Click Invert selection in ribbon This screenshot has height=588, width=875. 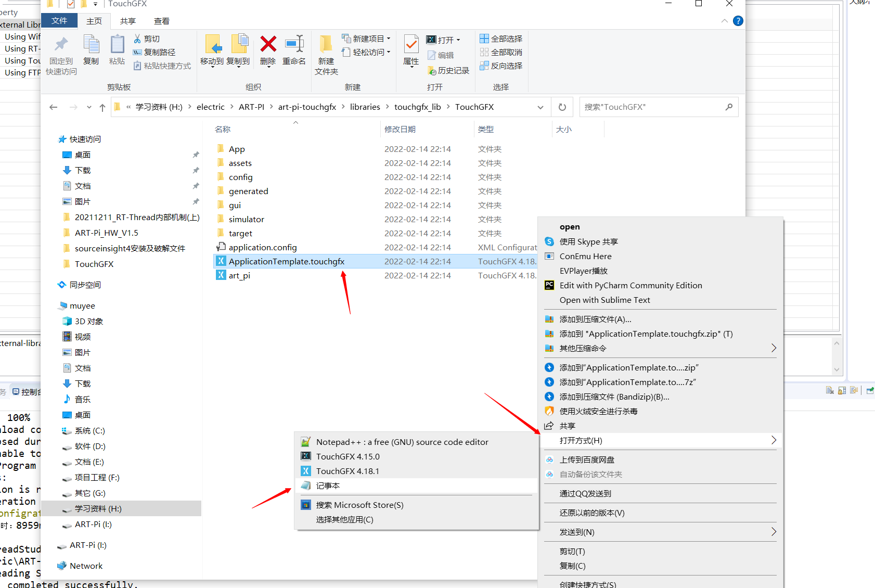coord(501,66)
